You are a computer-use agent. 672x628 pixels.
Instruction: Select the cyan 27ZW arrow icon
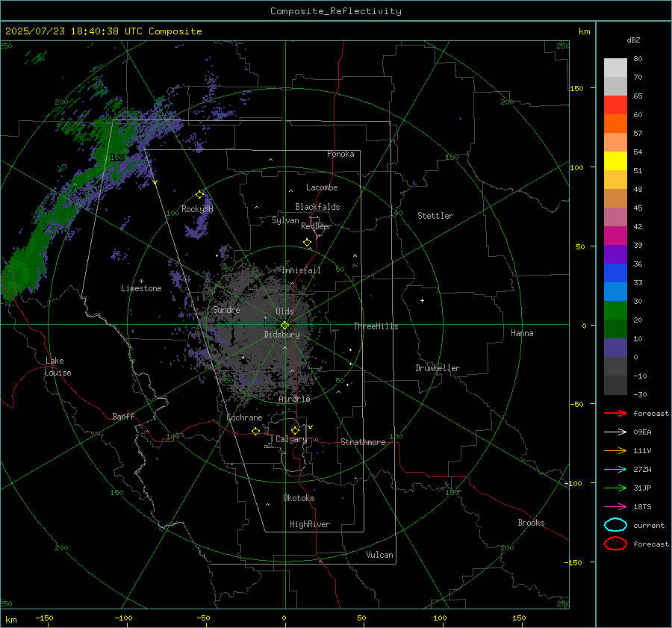pos(615,470)
